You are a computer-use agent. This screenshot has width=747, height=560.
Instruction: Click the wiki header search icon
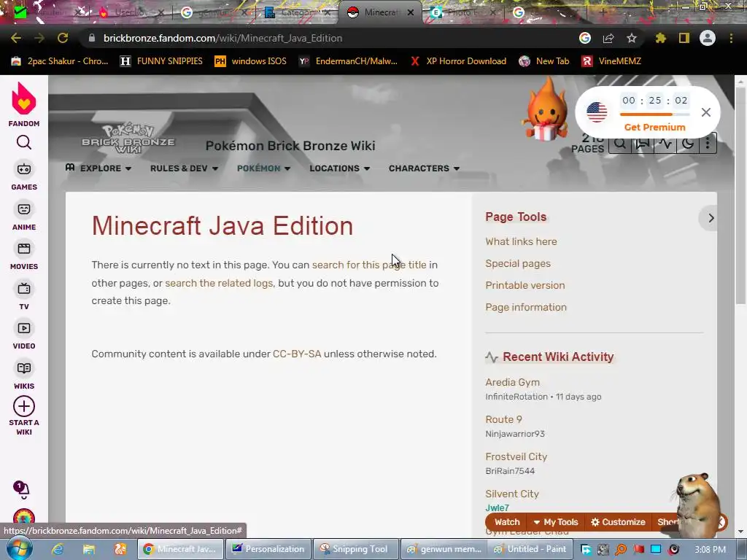620,144
